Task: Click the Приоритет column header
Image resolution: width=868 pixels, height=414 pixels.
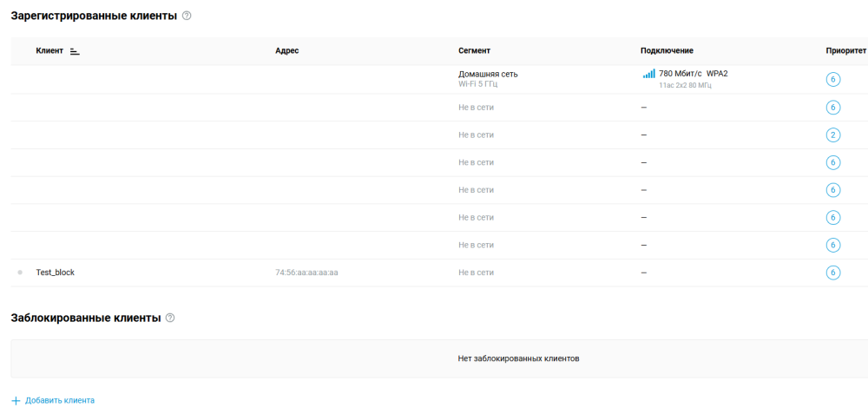Action: coord(845,51)
